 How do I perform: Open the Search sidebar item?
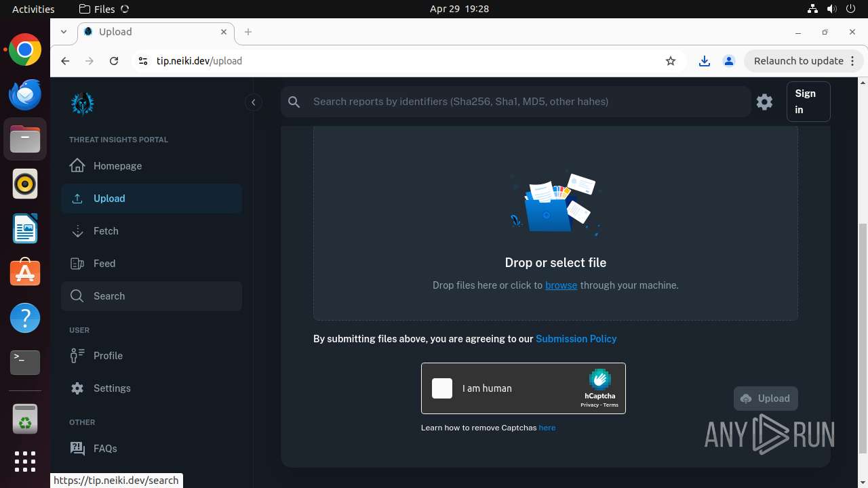(151, 296)
